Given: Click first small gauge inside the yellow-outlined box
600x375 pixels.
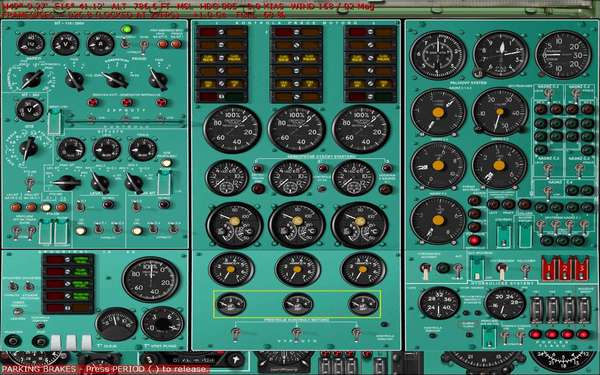Looking at the screenshot, I should coord(231,304).
